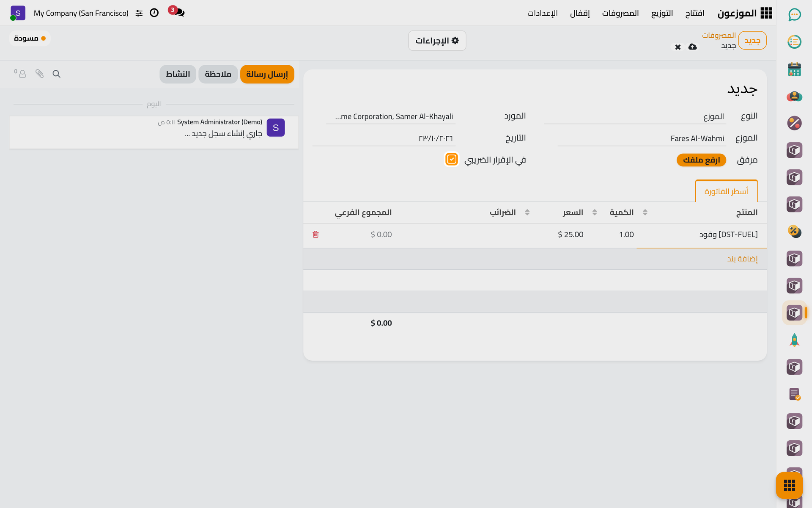
Task: Open the Calendar app in sidebar
Action: (x=794, y=69)
